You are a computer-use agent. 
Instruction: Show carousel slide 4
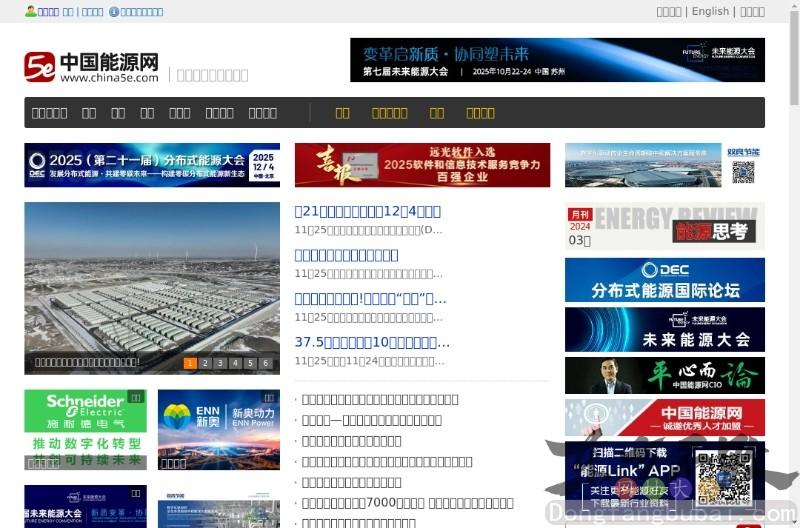pos(235,363)
